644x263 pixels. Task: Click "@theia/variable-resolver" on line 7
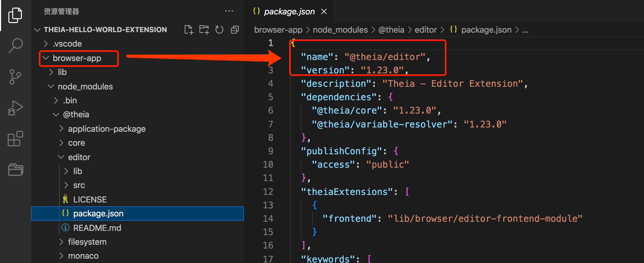click(x=382, y=124)
